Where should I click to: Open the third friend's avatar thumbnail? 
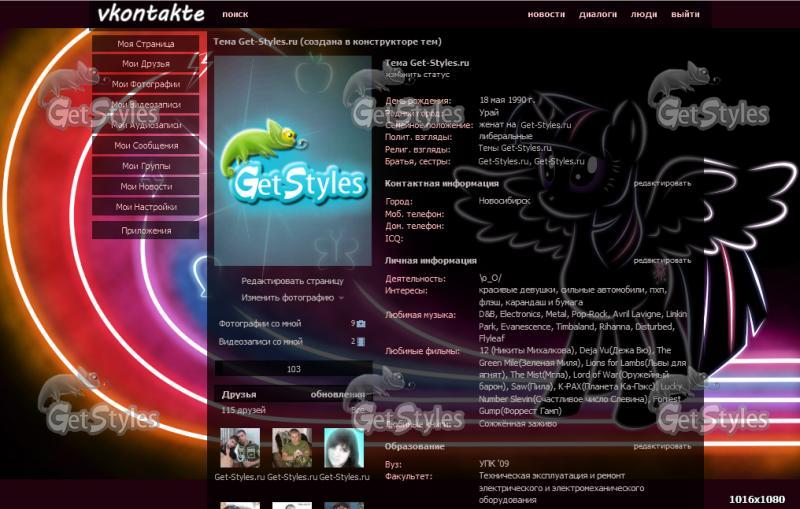tap(344, 448)
